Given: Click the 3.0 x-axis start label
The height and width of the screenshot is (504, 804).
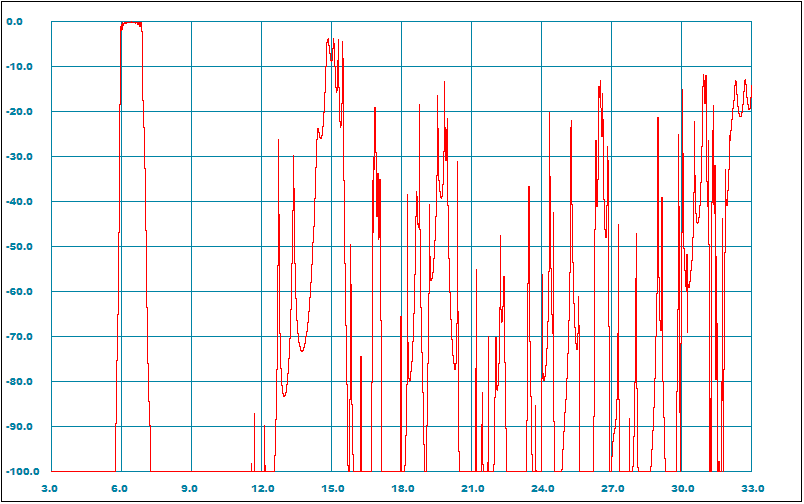Looking at the screenshot, I should pos(49,489).
